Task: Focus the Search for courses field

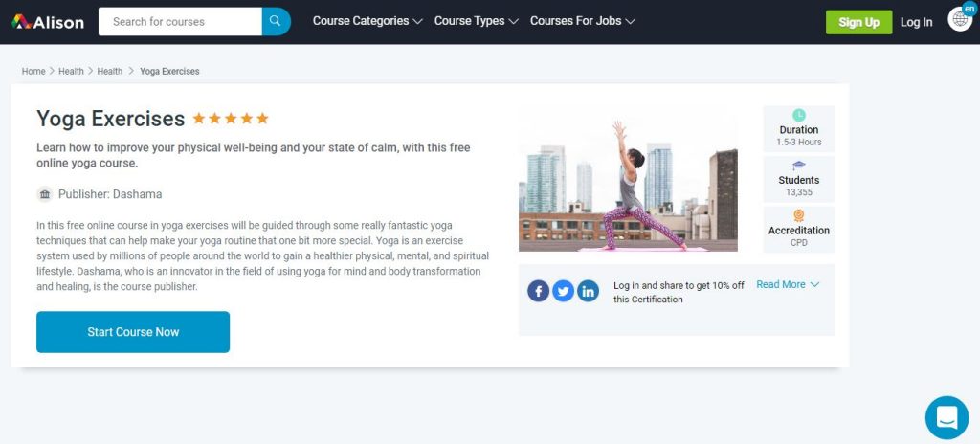Action: pyautogui.click(x=180, y=21)
